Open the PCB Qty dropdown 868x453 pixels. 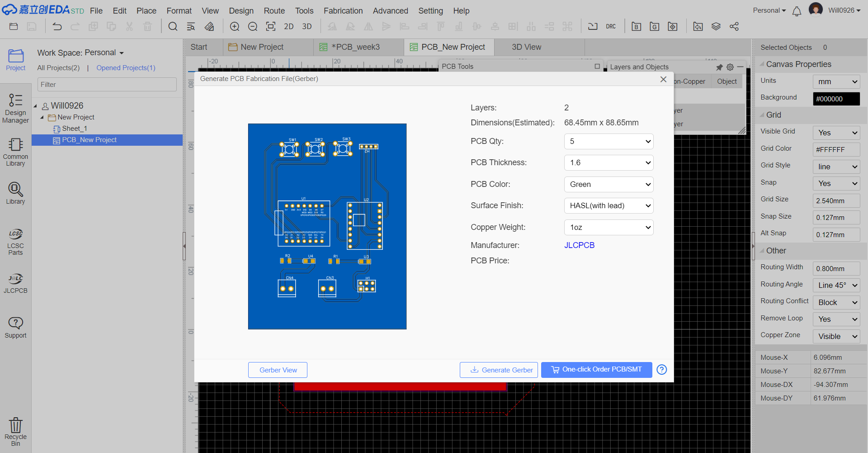click(609, 141)
